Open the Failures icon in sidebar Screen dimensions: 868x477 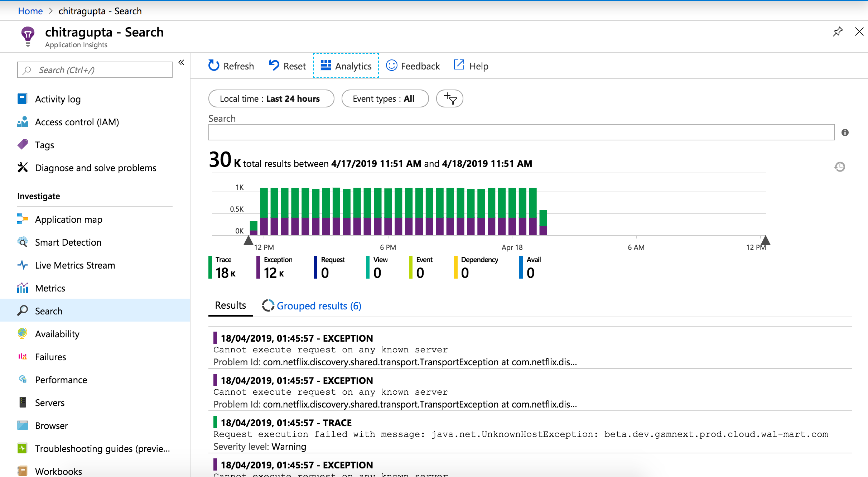click(x=23, y=357)
